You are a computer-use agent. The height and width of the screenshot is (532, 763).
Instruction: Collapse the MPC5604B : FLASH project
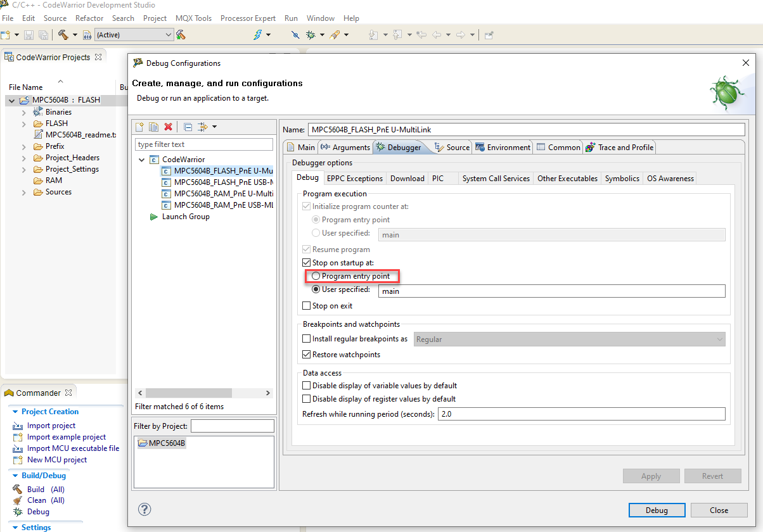tap(11, 99)
